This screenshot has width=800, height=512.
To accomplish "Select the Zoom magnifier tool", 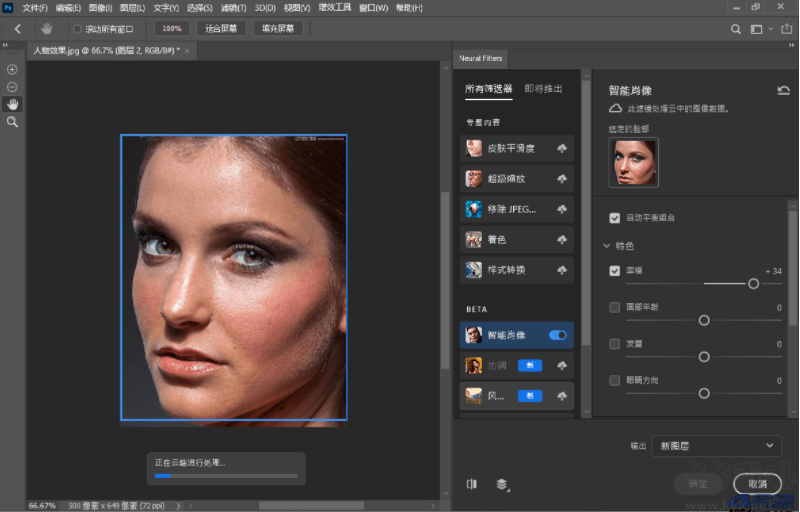I will click(x=12, y=121).
